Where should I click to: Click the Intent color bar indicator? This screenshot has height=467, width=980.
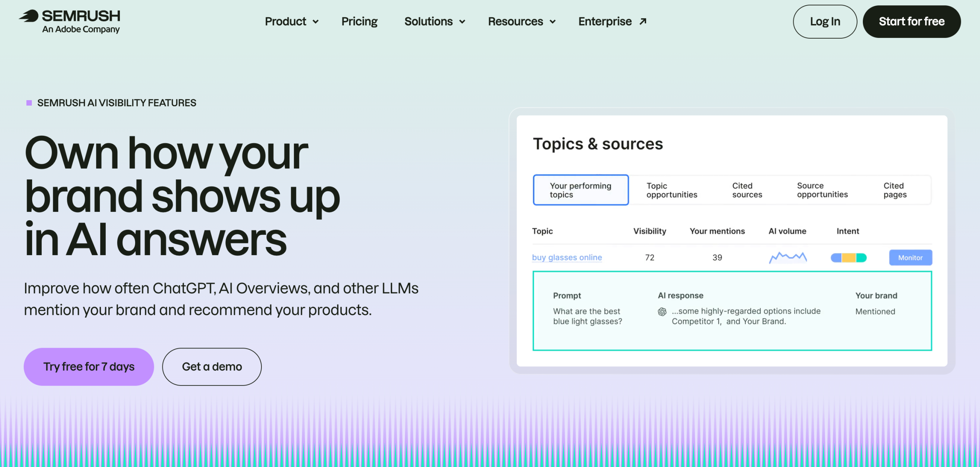(848, 258)
